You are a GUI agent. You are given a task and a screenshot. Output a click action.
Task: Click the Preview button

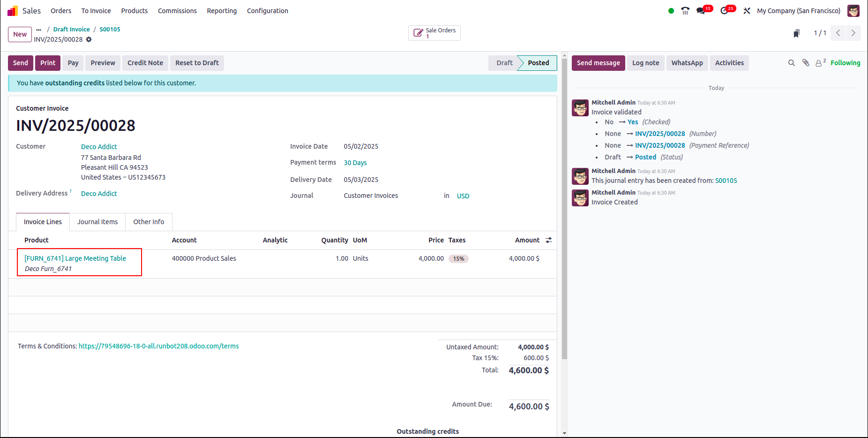tap(103, 63)
